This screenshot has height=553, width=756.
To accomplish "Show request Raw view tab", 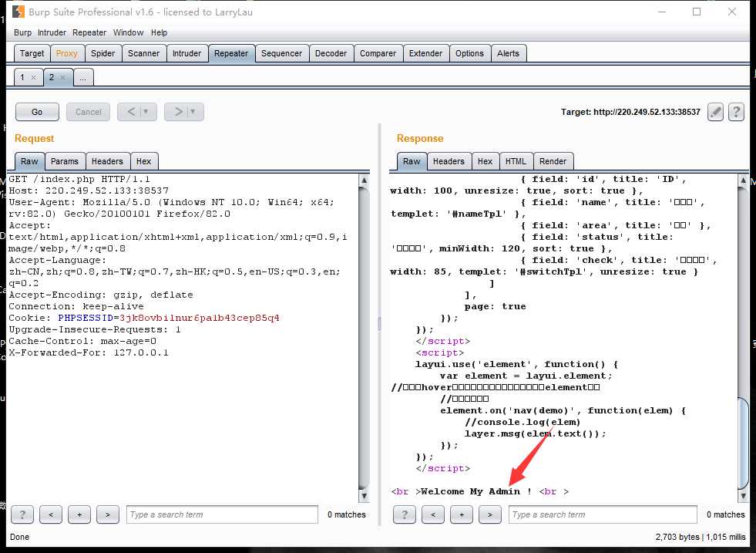I will [x=29, y=161].
